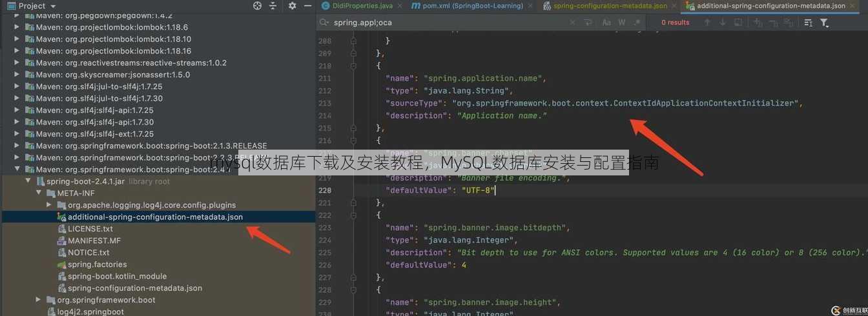Click line number 220 in the gutter
The height and width of the screenshot is (316, 868).
click(x=325, y=190)
